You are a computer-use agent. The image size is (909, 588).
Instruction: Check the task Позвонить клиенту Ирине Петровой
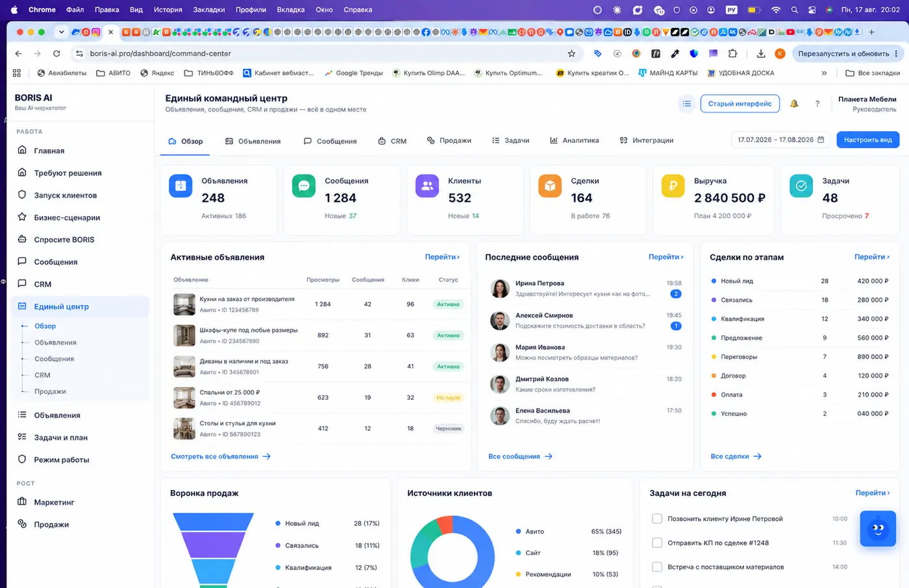pos(657,519)
